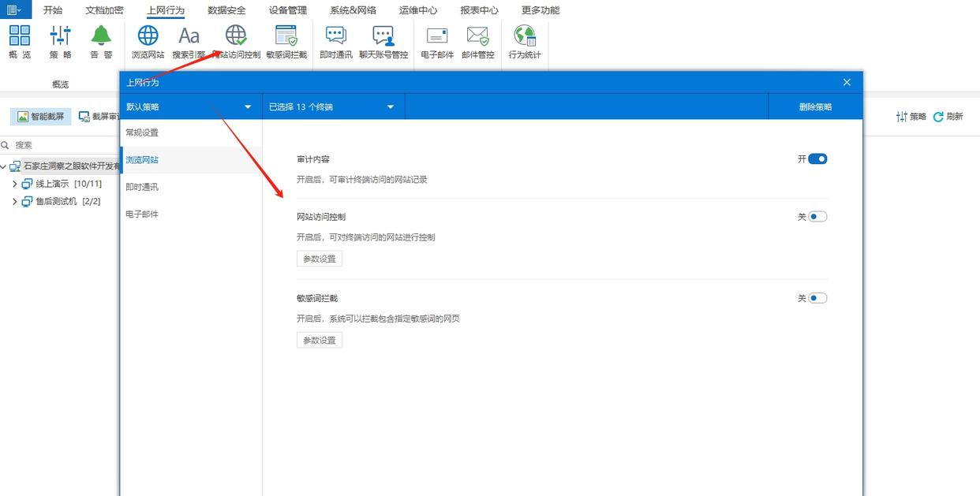Select the 搜索引擎 search engine icon
The width and height of the screenshot is (980, 496).
click(x=188, y=41)
